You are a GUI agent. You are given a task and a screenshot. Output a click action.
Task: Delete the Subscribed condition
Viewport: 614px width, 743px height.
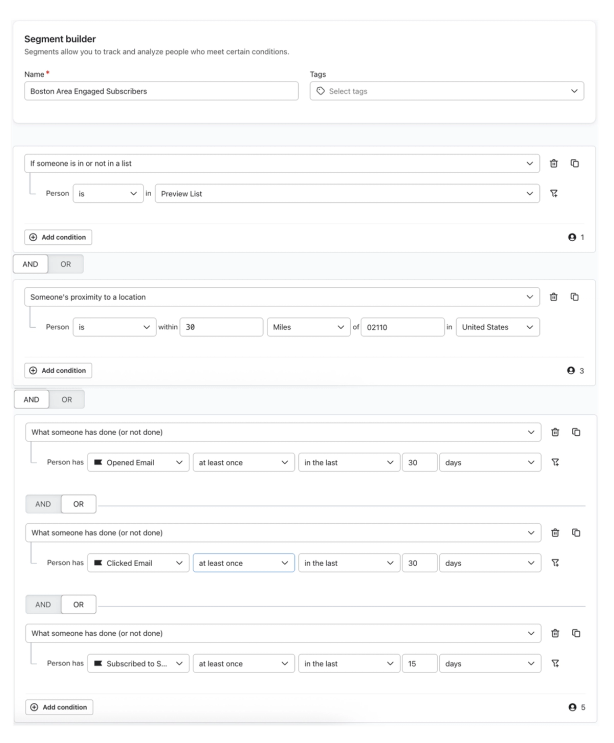pyautogui.click(x=555, y=633)
